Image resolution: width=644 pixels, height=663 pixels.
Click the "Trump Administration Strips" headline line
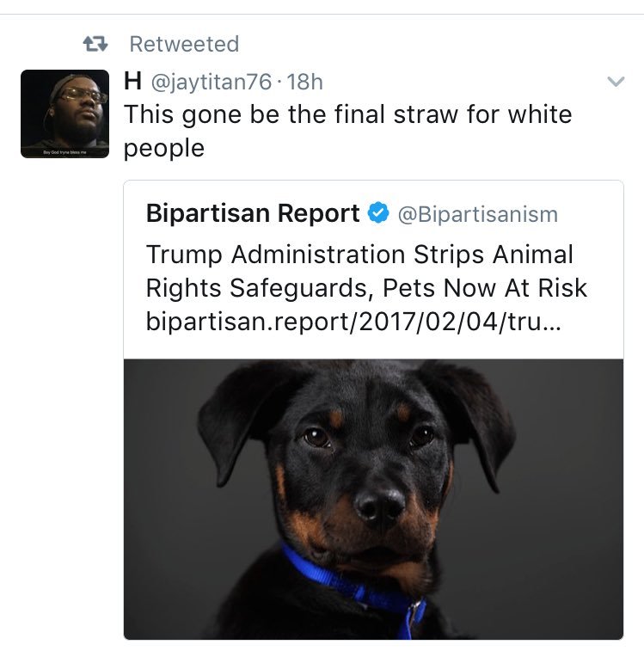point(359,255)
